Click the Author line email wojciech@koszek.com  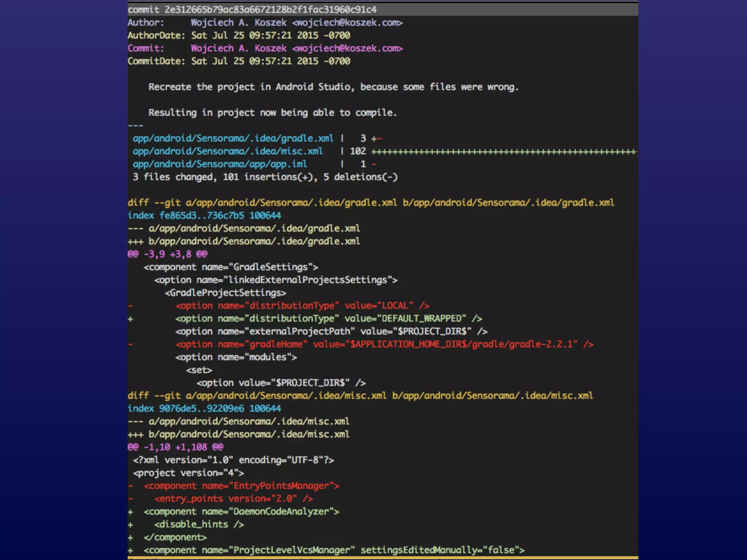click(347, 23)
